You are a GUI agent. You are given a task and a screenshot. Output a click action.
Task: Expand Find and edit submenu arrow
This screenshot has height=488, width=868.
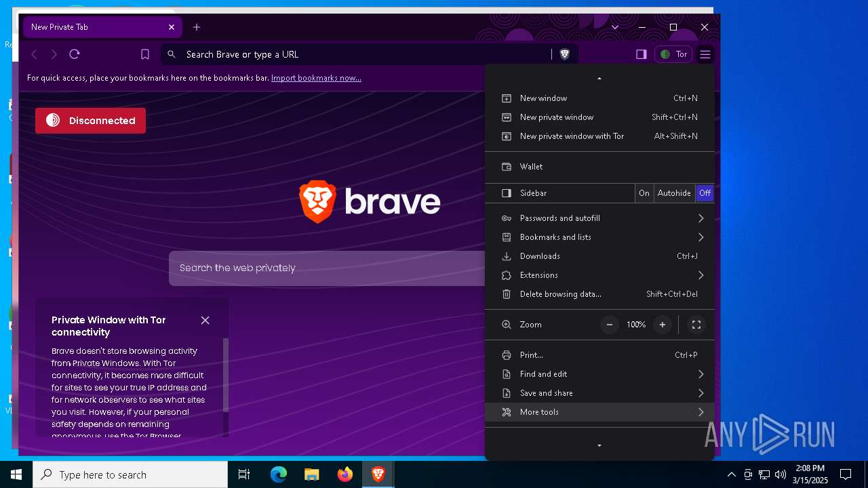tap(701, 374)
